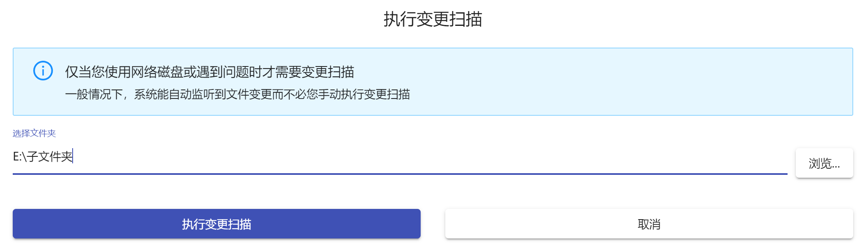Click the phrase 网络磁盘 in the banner
Screen dimensions: 868x252
coord(157,72)
